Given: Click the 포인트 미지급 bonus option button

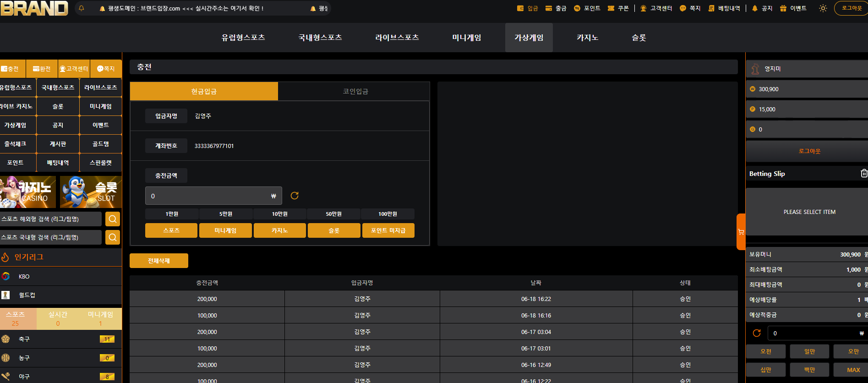Looking at the screenshot, I should [388, 230].
